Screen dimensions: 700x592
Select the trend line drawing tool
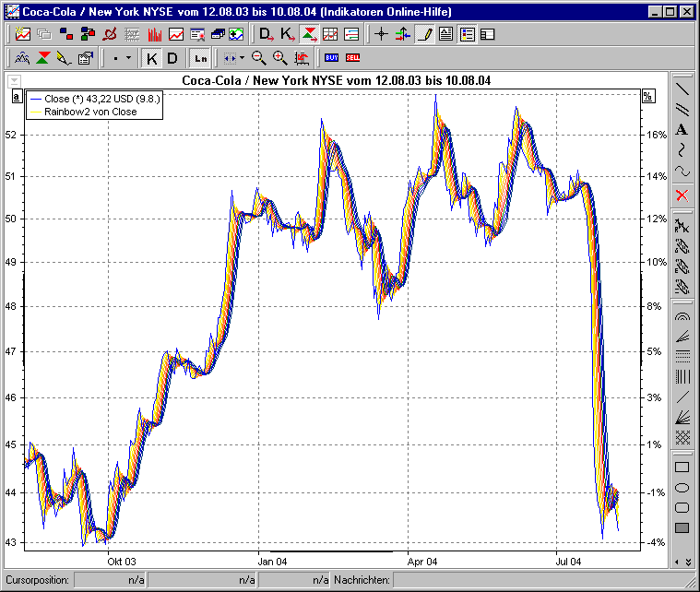[x=682, y=89]
